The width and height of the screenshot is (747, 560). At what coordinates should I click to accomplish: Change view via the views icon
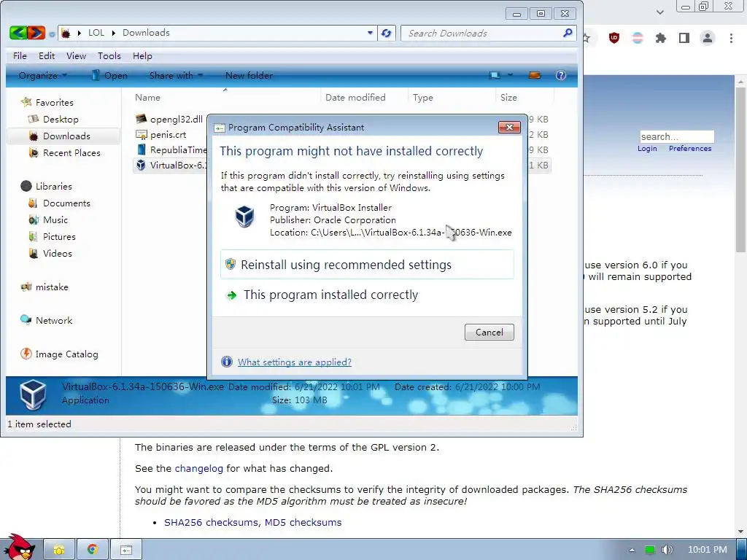pyautogui.click(x=495, y=75)
